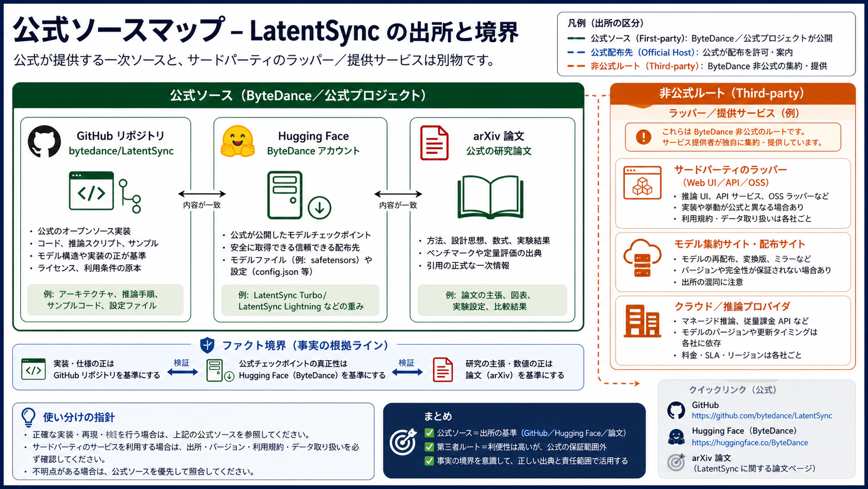Viewport: 868px width, 489px height.
Task: Toggle the checkbox for 事実の境界を意識して
Action: 429,461
